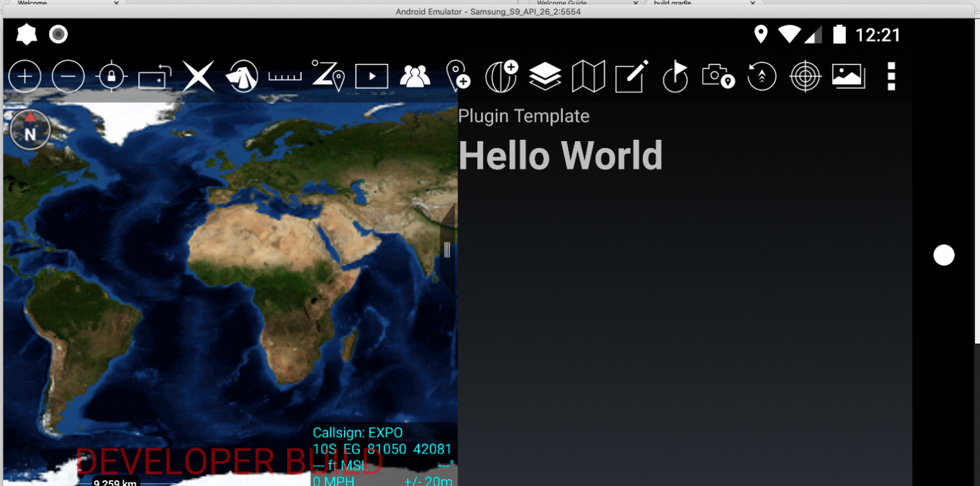This screenshot has height=486, width=980.
Task: Toggle lock-on-self map tracking
Action: pyautogui.click(x=112, y=76)
